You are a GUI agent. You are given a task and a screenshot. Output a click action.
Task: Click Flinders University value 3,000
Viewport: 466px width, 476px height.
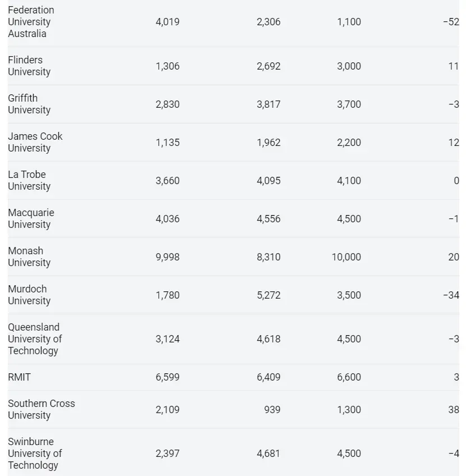349,66
